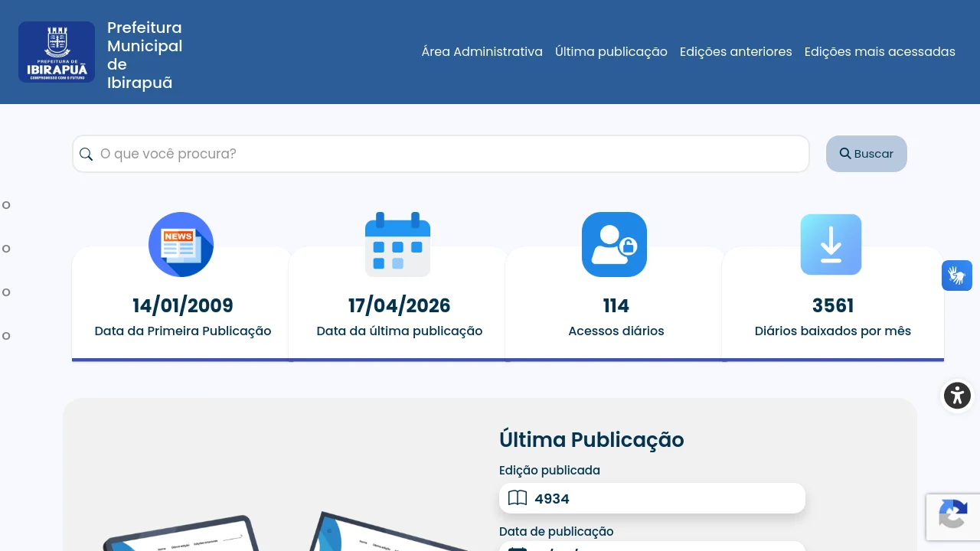Screen dimensions: 980x551
Task: Click the edition number 4934 field
Action: coord(652,498)
